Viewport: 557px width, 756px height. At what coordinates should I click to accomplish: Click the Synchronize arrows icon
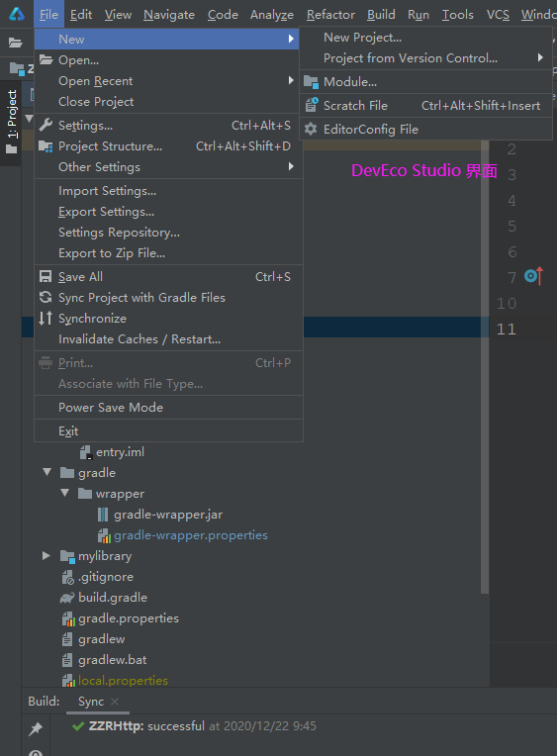pos(46,318)
